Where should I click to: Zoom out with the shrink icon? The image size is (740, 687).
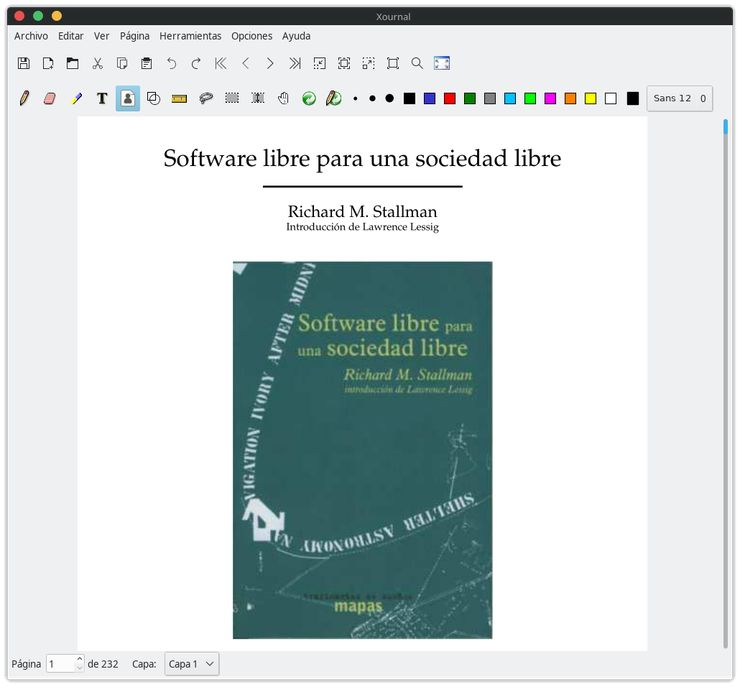(x=320, y=63)
